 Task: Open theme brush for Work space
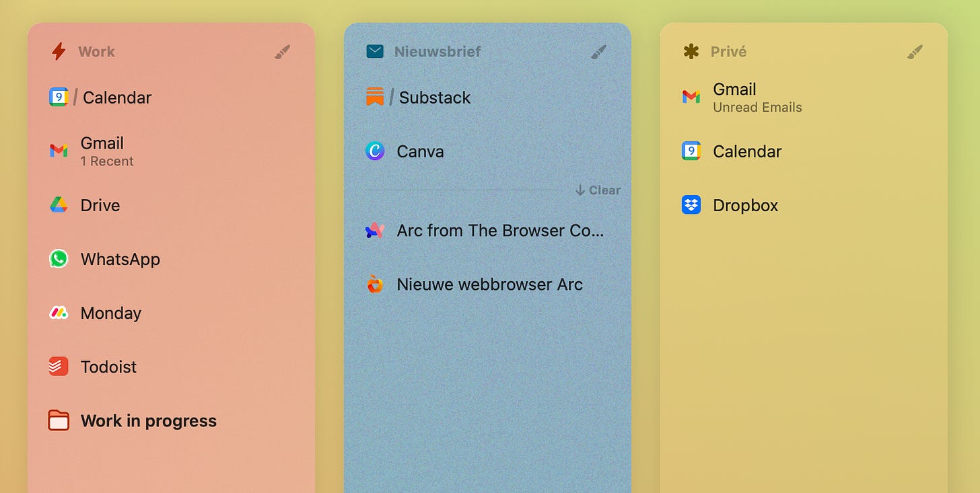[x=283, y=52]
